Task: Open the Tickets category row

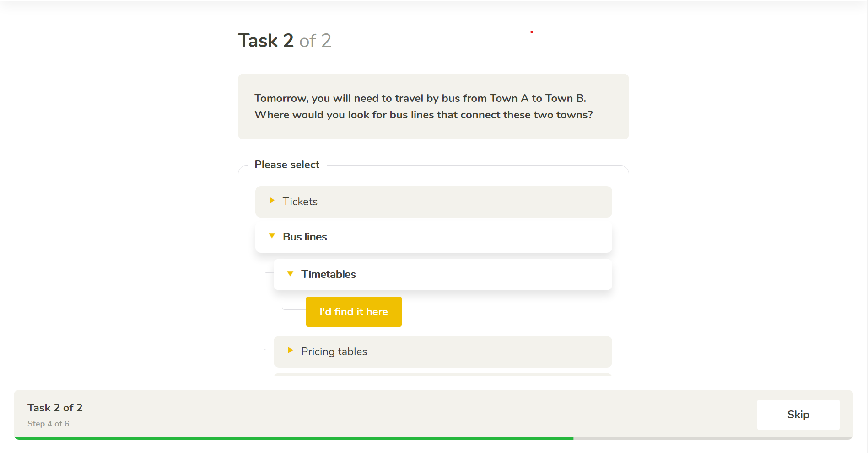Action: (433, 202)
